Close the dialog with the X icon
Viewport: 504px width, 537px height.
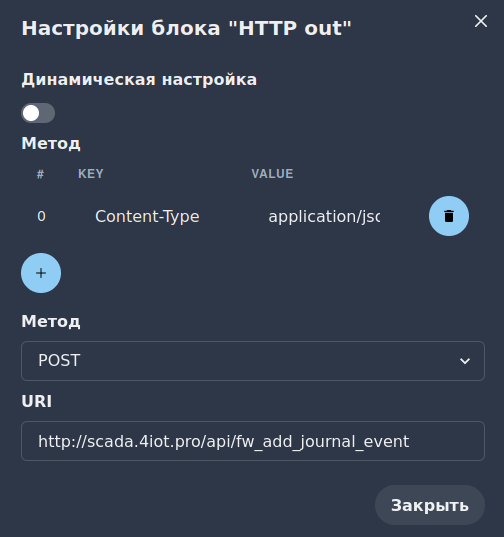[x=481, y=21]
